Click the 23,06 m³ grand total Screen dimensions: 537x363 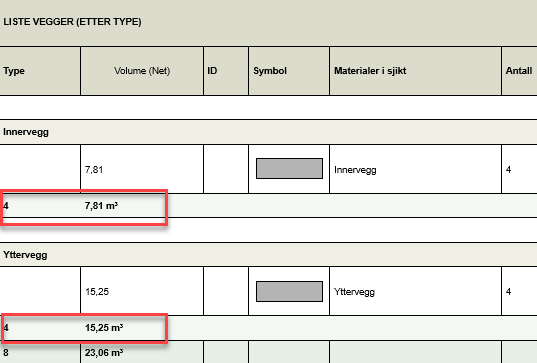tap(104, 352)
